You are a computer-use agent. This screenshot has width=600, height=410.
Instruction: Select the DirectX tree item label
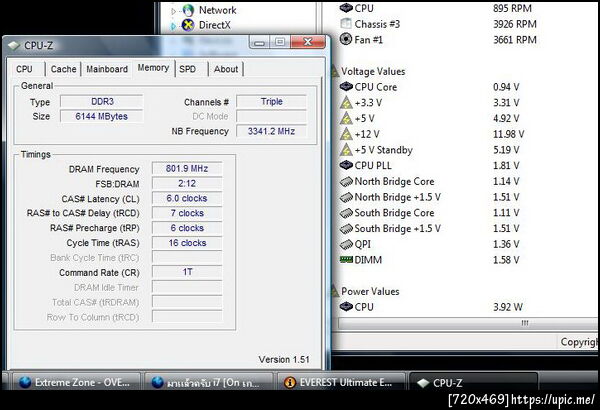215,25
